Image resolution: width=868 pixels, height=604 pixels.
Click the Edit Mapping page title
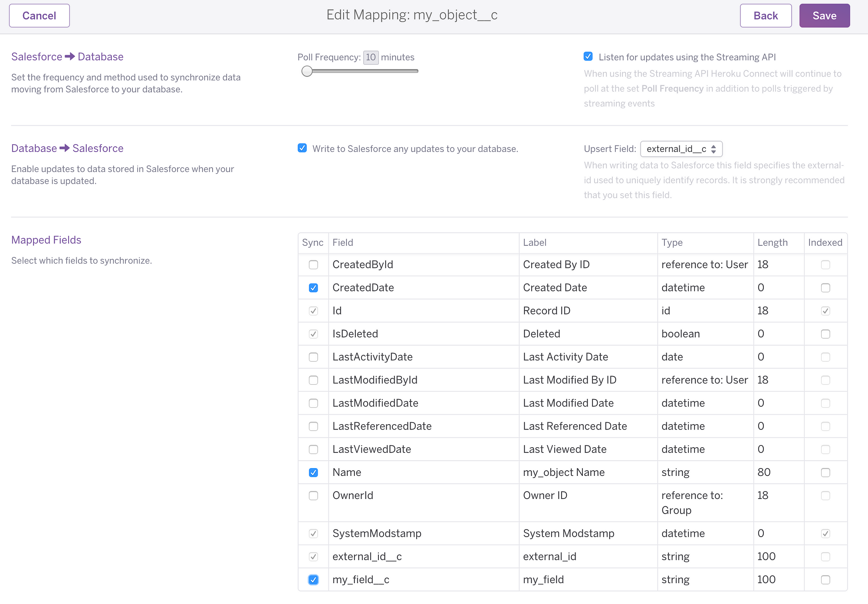(412, 15)
